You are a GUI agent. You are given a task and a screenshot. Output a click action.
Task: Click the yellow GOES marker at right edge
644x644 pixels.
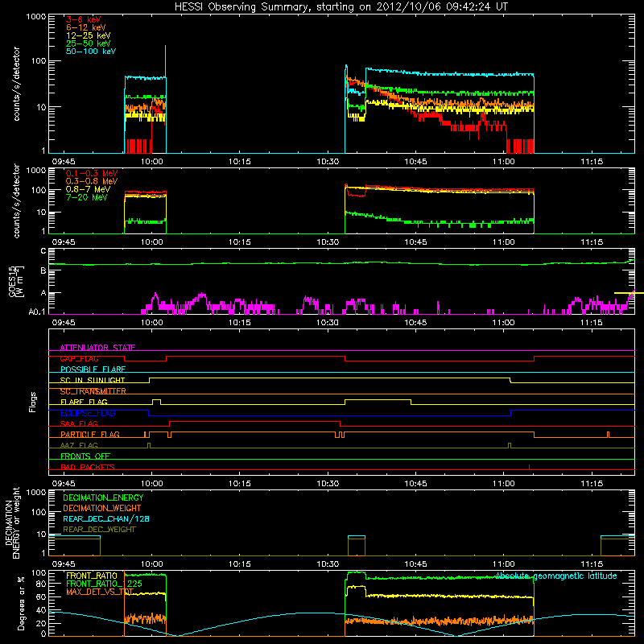pyautogui.click(x=629, y=293)
